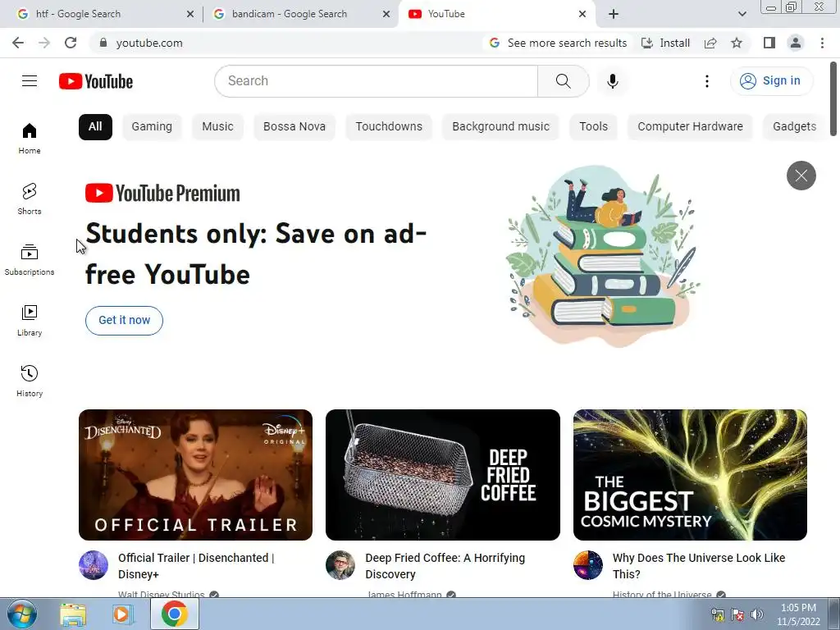
Task: Click the page vertical scrollbar
Action: tap(833, 98)
